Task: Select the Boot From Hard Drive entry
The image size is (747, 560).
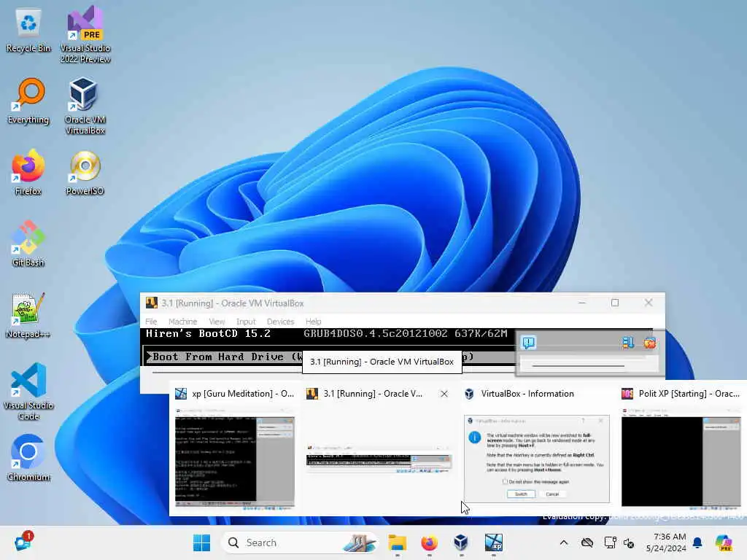Action: pos(330,357)
